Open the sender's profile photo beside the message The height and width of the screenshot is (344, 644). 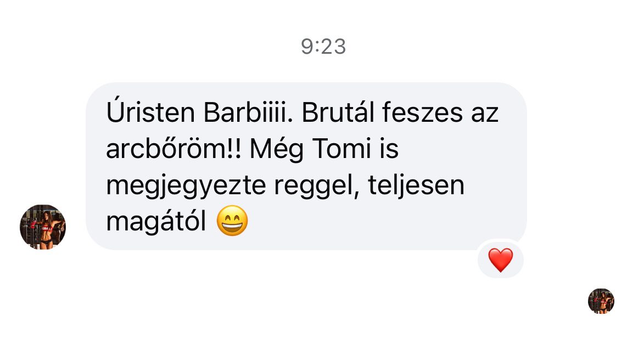(43, 227)
